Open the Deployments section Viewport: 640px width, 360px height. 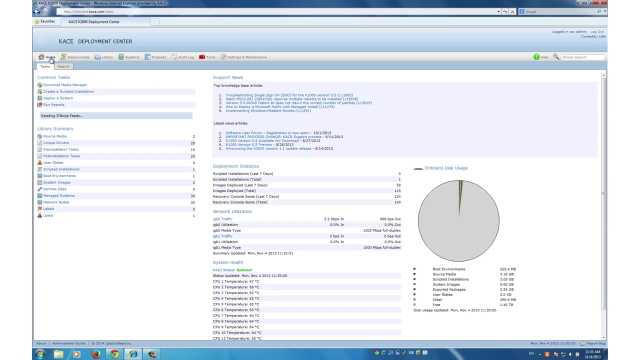pos(75,57)
